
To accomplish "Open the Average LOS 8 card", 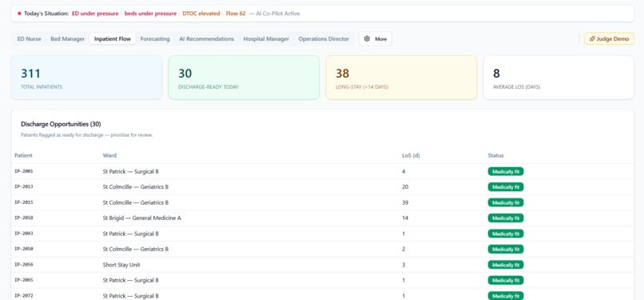I will 559,78.
